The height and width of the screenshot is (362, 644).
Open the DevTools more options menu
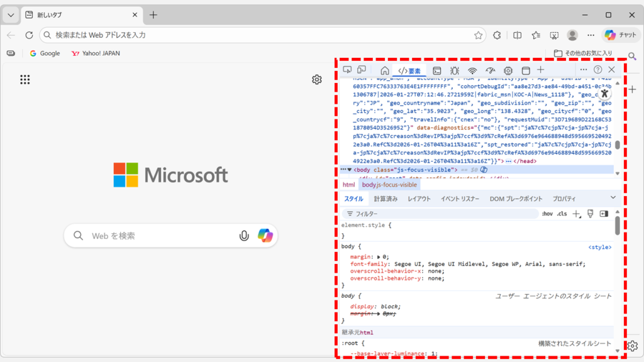tap(583, 70)
